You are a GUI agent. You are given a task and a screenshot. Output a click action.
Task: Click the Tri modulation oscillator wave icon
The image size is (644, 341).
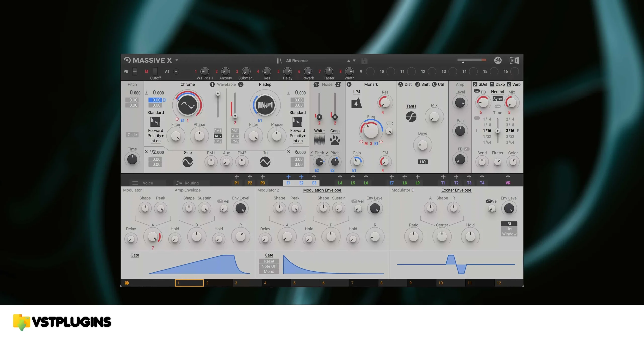tap(265, 162)
